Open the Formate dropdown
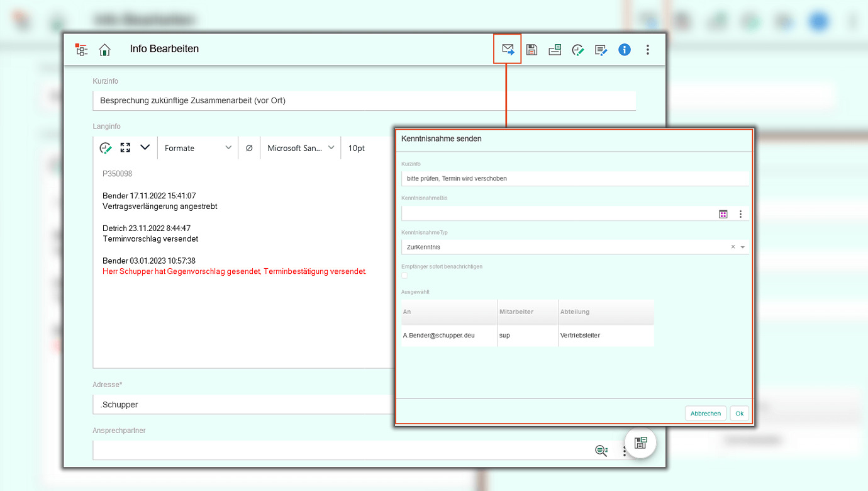The width and height of the screenshot is (868, 491). [198, 148]
